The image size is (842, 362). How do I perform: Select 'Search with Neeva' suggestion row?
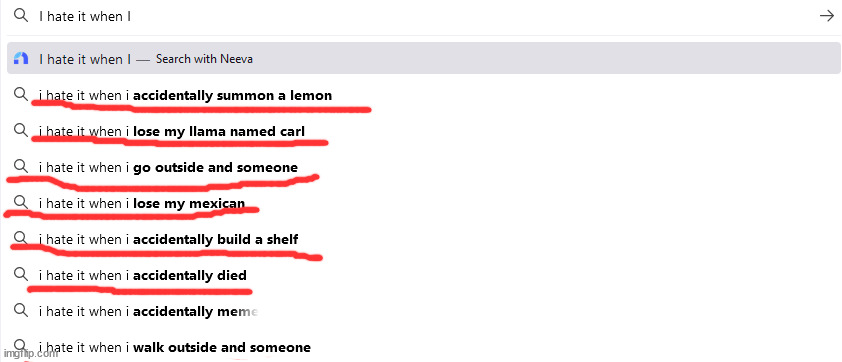pyautogui.click(x=424, y=59)
